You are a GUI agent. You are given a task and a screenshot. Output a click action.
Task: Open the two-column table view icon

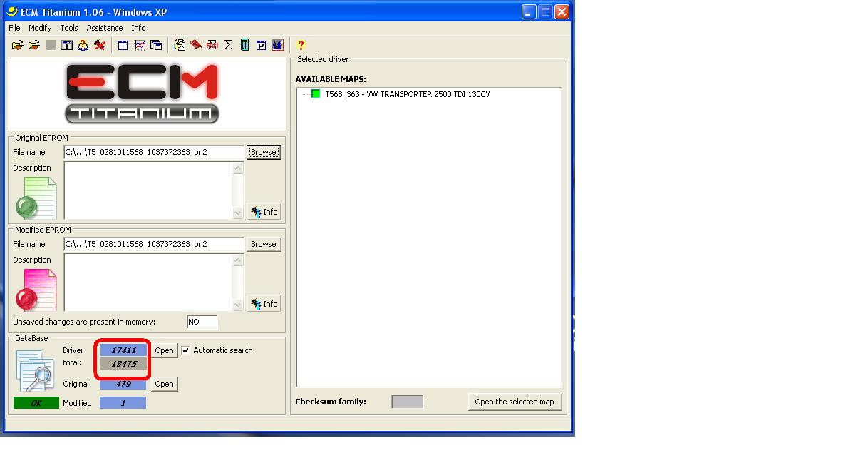123,45
